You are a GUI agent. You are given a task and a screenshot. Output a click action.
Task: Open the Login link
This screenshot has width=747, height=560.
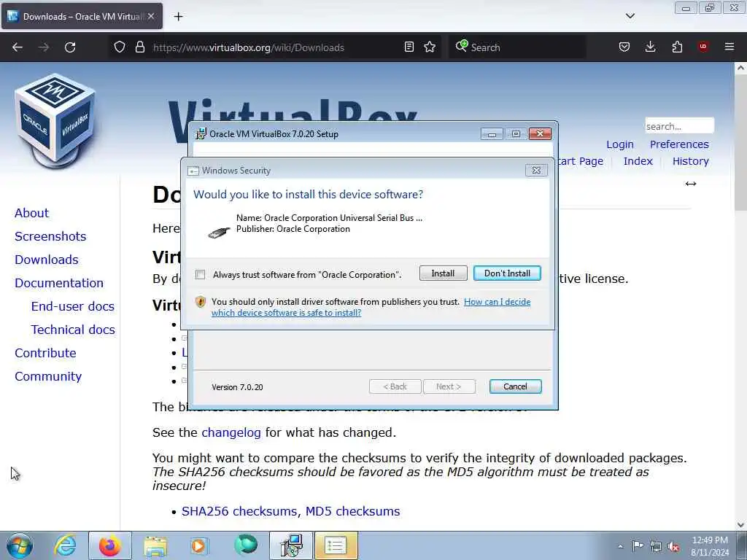click(x=620, y=145)
